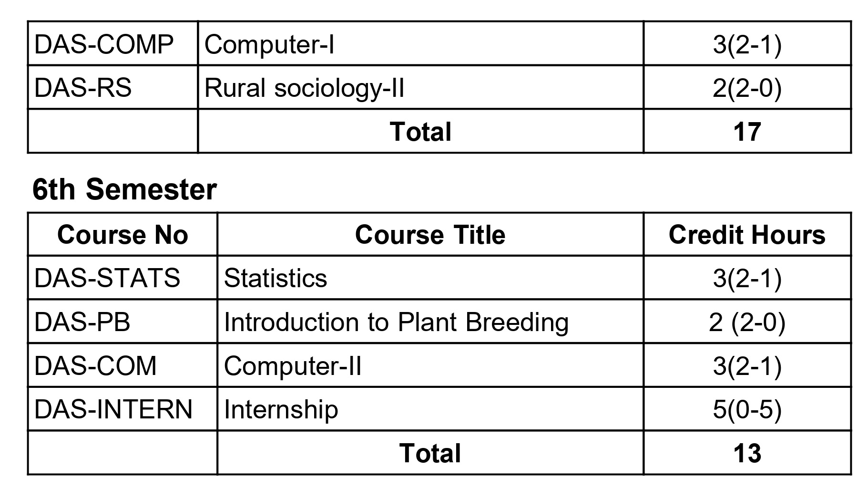Viewport: 868px width, 489px height.
Task: Click the DAS-PB course code cell
Action: click(x=82, y=322)
